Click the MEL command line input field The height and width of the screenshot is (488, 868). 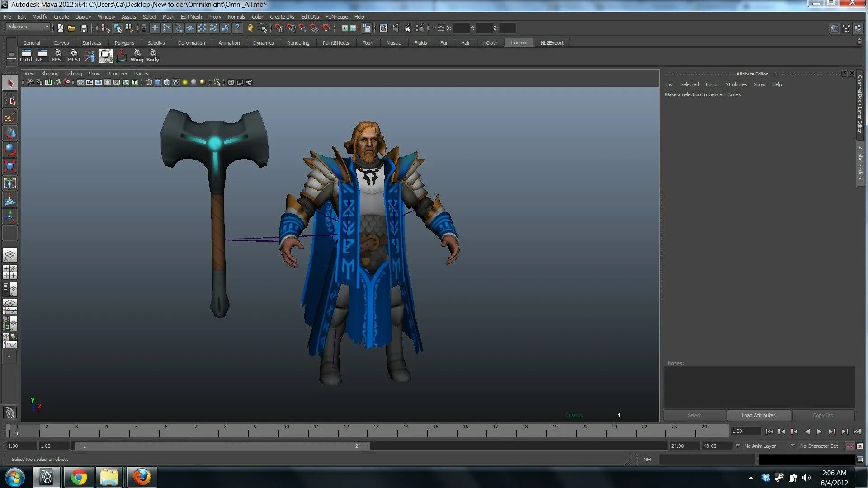[x=707, y=460]
